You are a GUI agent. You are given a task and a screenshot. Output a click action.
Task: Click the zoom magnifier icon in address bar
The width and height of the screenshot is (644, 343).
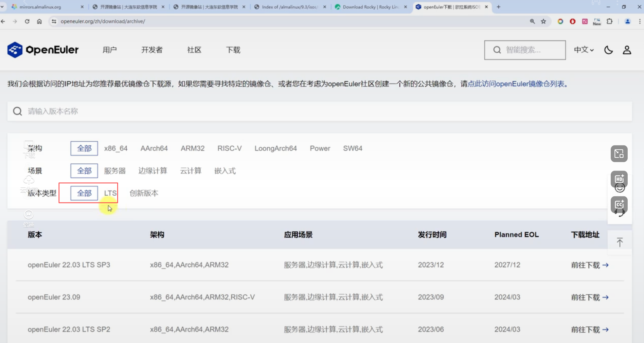coord(532,21)
